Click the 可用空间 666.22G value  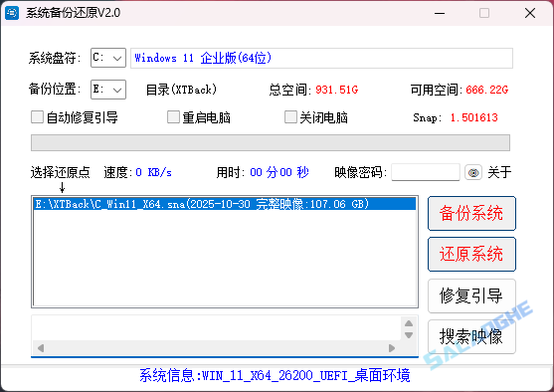click(x=487, y=90)
